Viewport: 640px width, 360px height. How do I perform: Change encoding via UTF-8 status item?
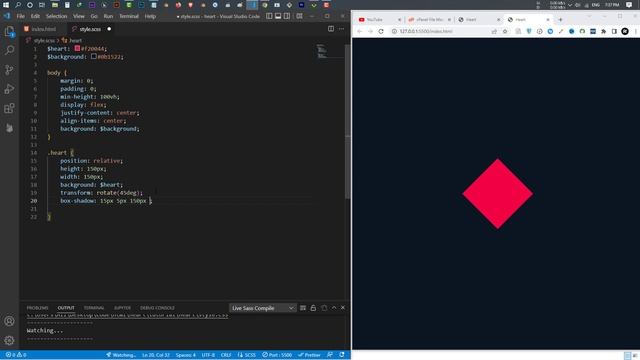coord(208,355)
